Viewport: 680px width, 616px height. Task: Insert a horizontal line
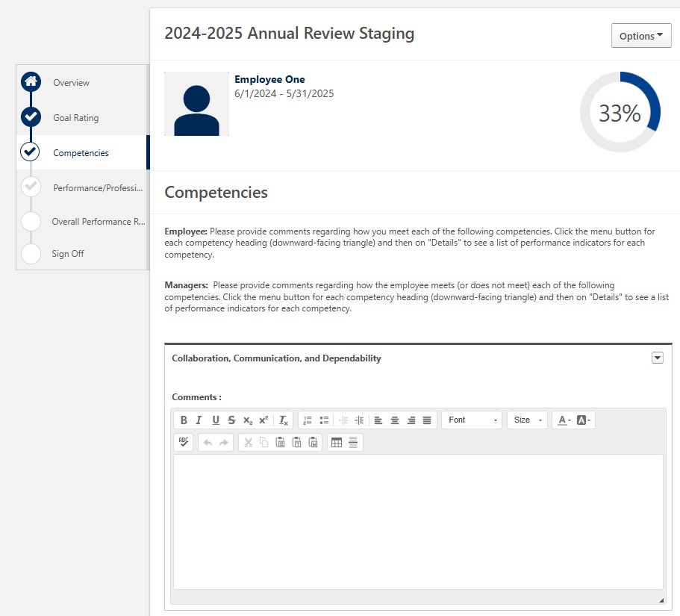[353, 443]
